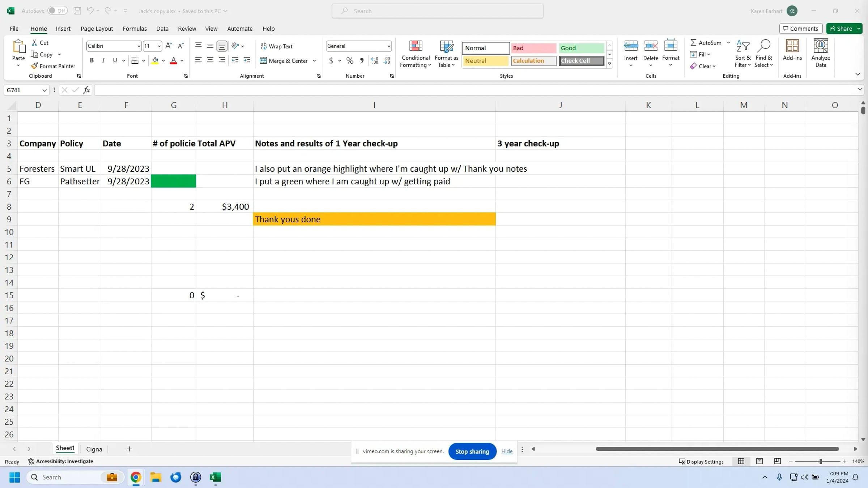Click the Insert cells icon
Screen dimensions: 868x488
tap(631, 46)
